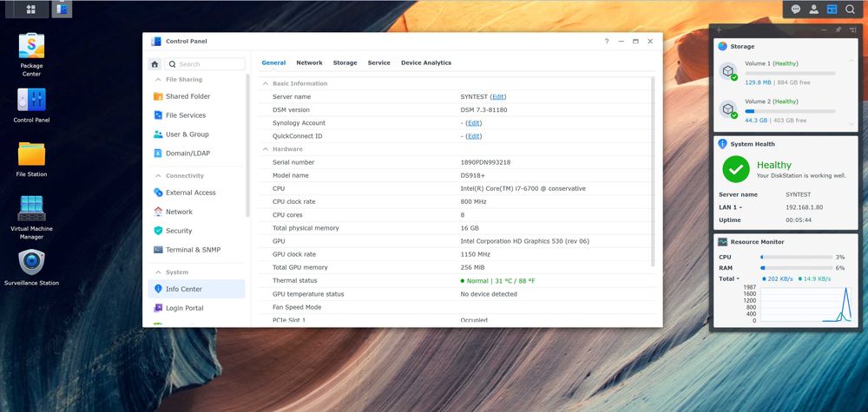868x412 pixels.
Task: Click the sidebar vertical scrollbar
Action: pos(247,145)
